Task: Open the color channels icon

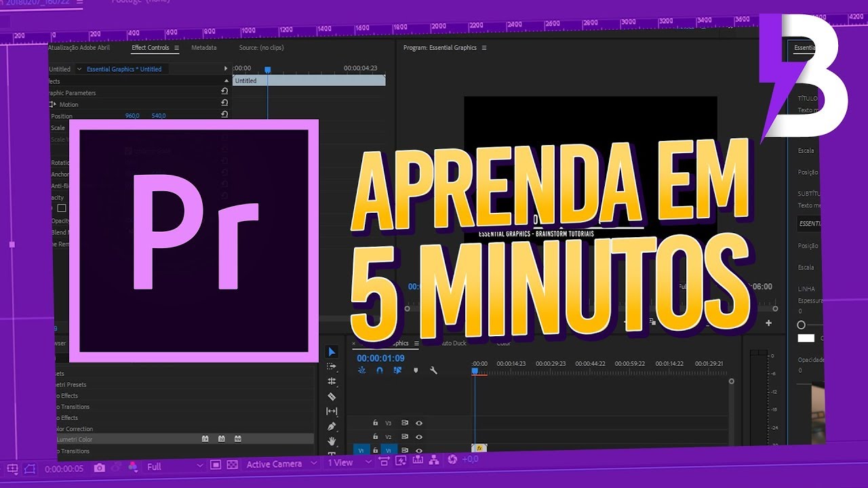Action: 133,466
